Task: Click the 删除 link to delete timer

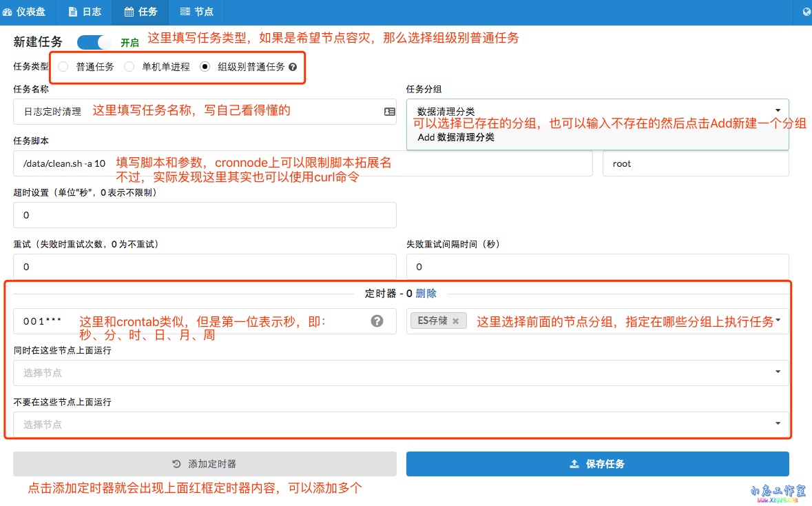Action: point(426,293)
